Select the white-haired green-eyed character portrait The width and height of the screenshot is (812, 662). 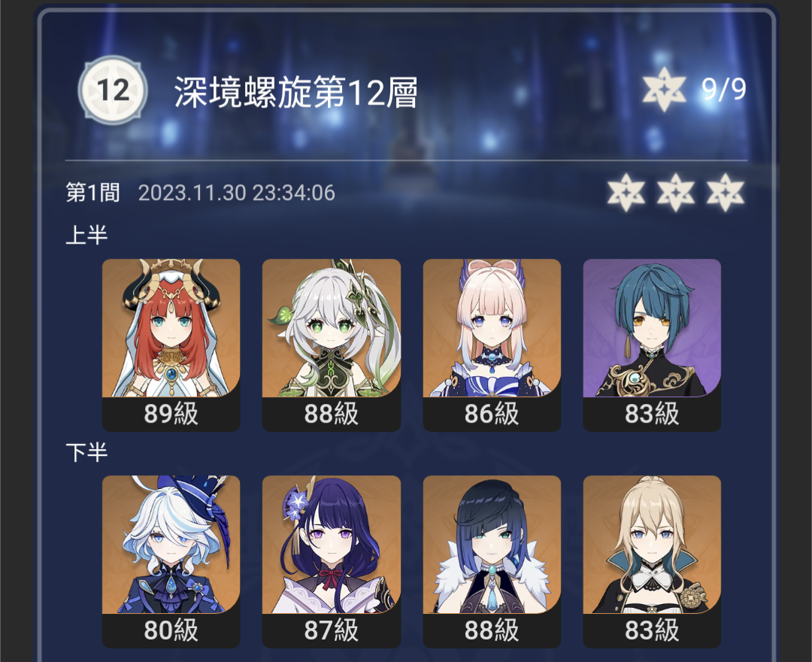(332, 328)
